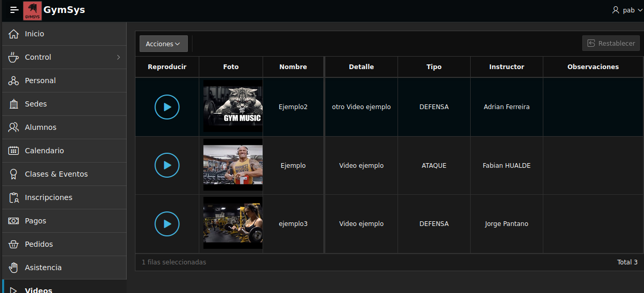Image resolution: width=644 pixels, height=293 pixels.
Task: Click the Clases & Eventos award icon
Action: 14,174
